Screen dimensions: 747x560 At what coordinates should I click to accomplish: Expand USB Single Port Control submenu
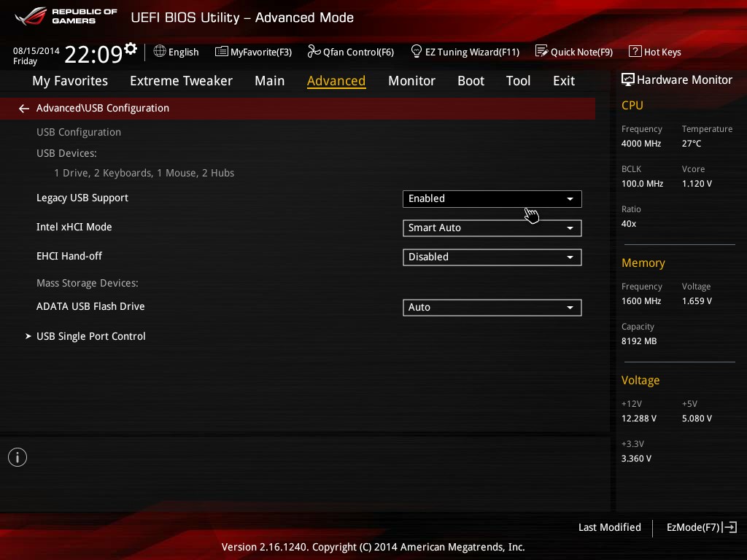(91, 336)
